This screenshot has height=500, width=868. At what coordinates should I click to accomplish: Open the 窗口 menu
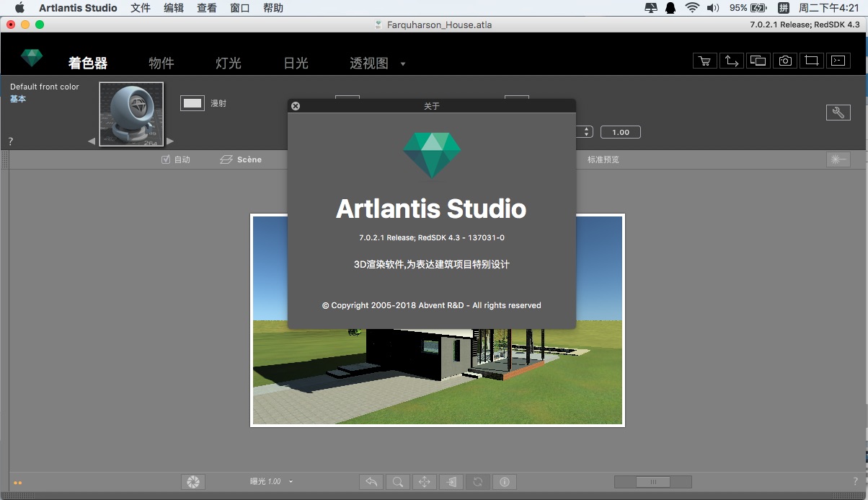pyautogui.click(x=240, y=8)
